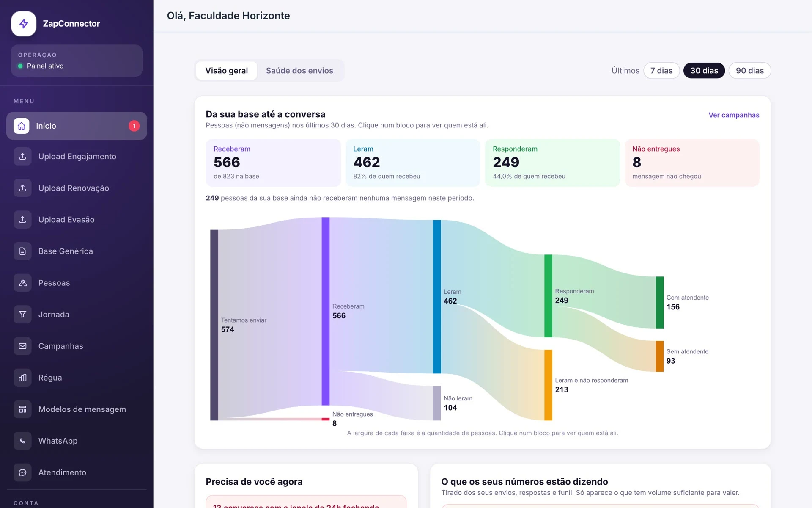Click the gray Não leram node bar
Viewport: 812px width, 508px height.
(437, 403)
